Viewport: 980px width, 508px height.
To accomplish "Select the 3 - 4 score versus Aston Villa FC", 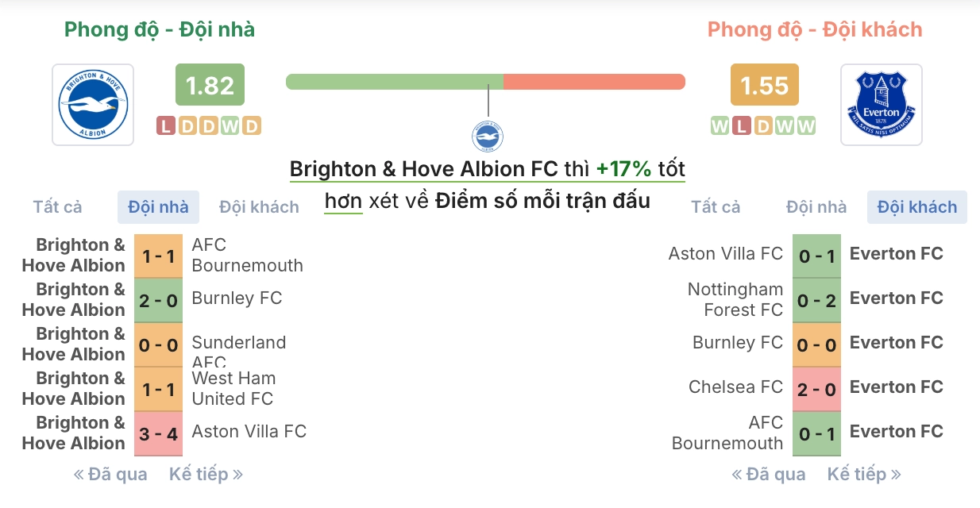I will [158, 433].
